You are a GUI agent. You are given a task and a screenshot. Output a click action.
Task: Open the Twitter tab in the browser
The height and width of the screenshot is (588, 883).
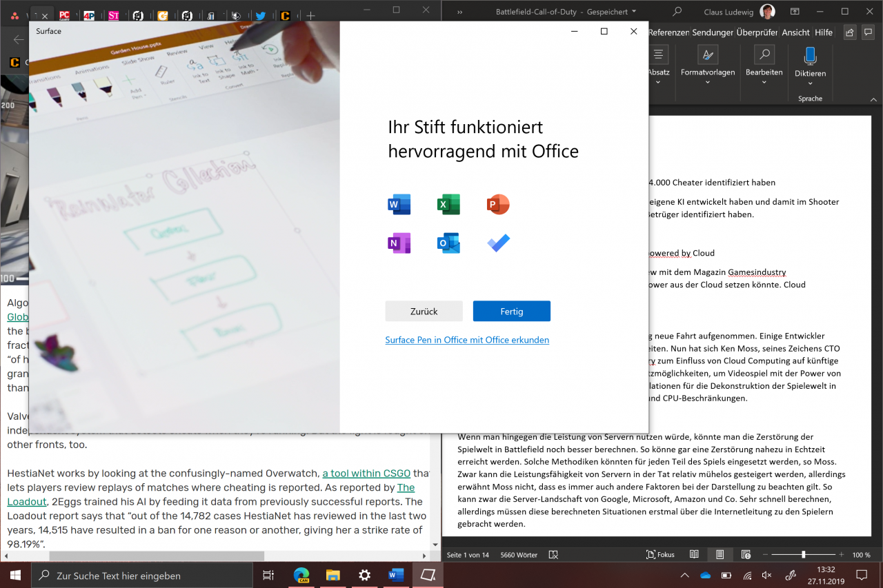pyautogui.click(x=260, y=15)
